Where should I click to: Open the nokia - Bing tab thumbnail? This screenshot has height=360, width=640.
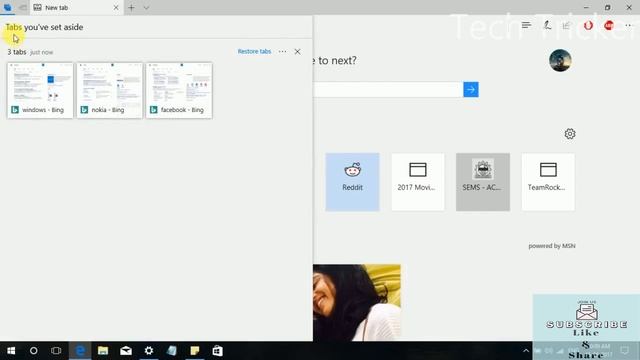tap(109, 90)
